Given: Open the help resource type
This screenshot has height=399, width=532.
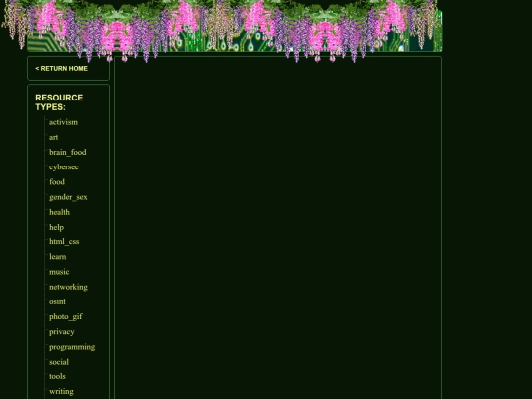Looking at the screenshot, I should tap(57, 227).
